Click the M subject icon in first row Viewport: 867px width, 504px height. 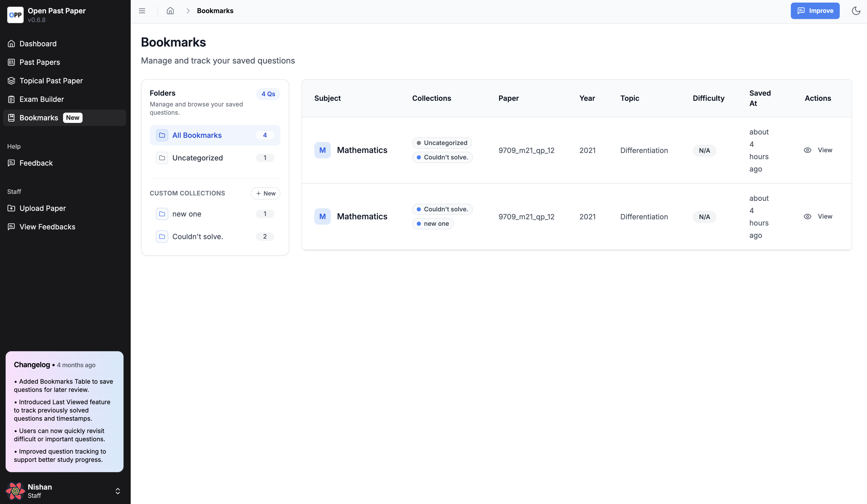(322, 150)
